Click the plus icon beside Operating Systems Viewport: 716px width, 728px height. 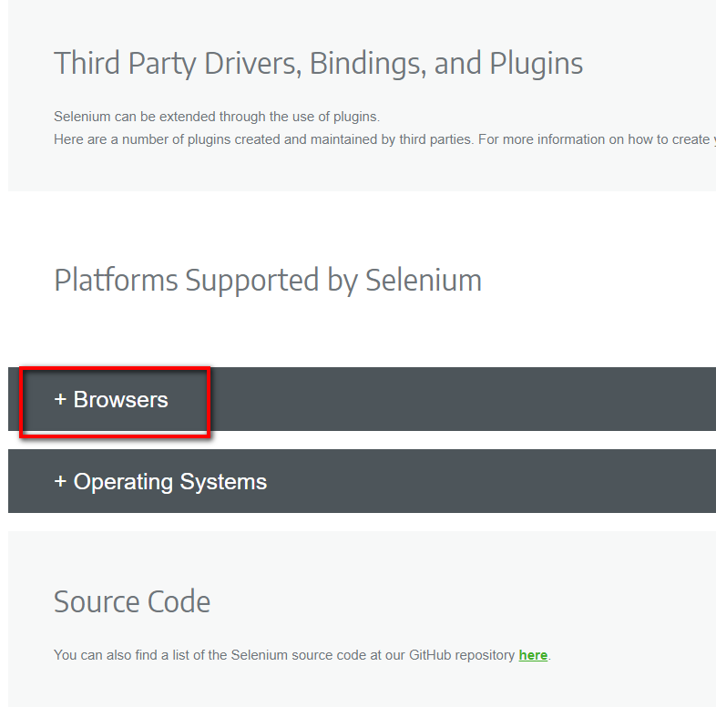click(60, 482)
